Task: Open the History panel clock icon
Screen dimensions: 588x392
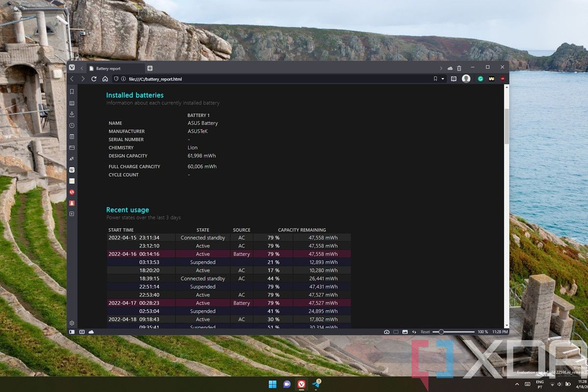Action: pos(72,125)
